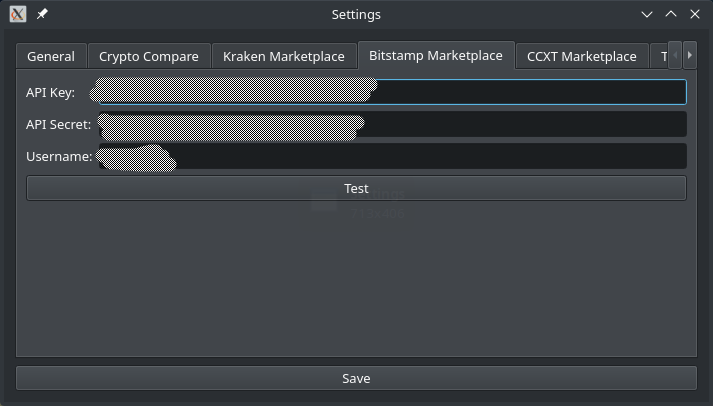
Task: Switch to the General tab
Action: pos(51,56)
